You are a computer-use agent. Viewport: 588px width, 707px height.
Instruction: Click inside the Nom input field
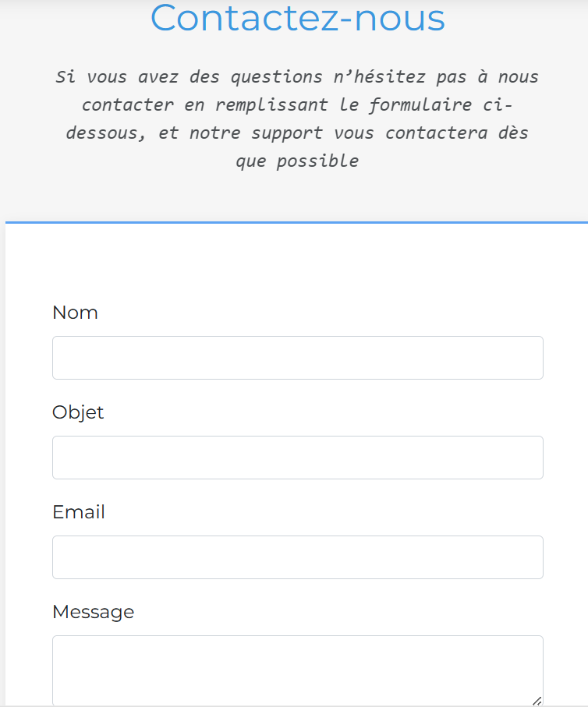click(296, 357)
